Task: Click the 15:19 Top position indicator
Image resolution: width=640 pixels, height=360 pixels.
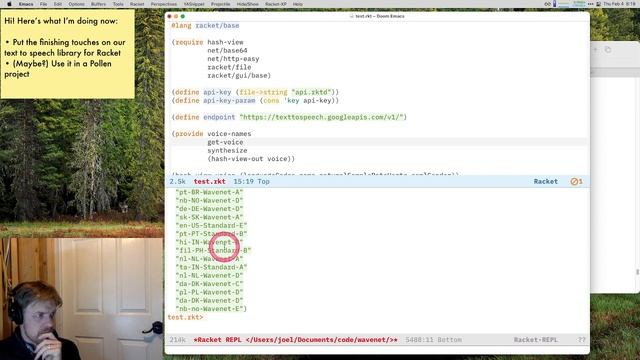Action: pos(251,181)
